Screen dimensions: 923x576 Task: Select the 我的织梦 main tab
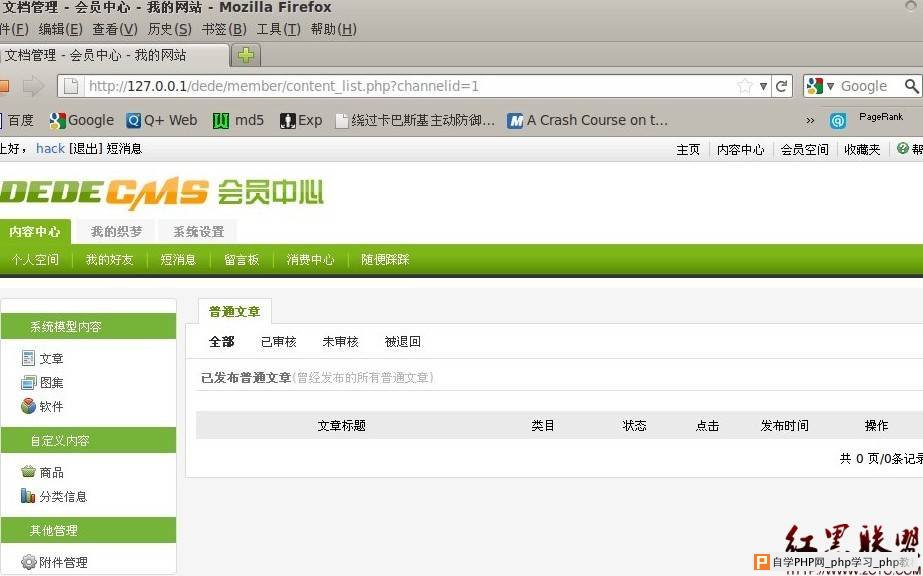click(117, 232)
